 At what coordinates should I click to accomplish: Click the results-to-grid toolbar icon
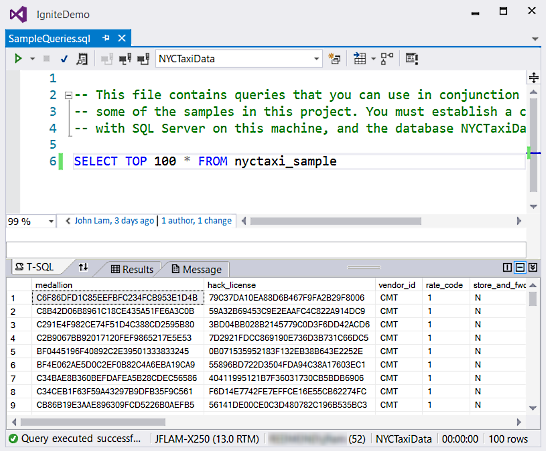pos(359,59)
